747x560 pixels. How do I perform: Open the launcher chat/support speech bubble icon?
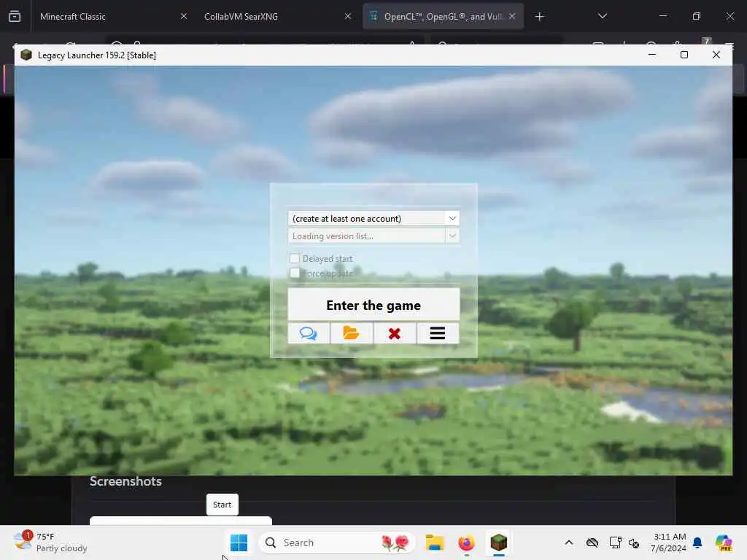(309, 333)
